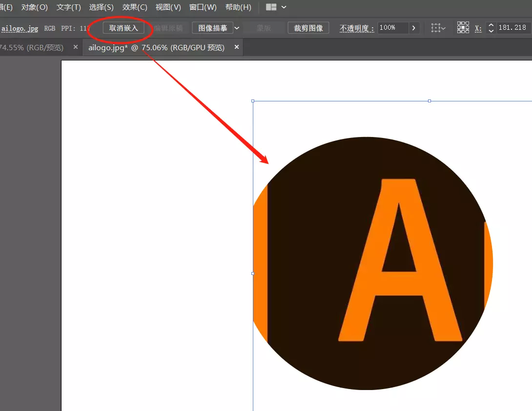This screenshot has height=411, width=532.
Task: Expand the Image Trace preset dropdown arrow
Action: tap(237, 28)
